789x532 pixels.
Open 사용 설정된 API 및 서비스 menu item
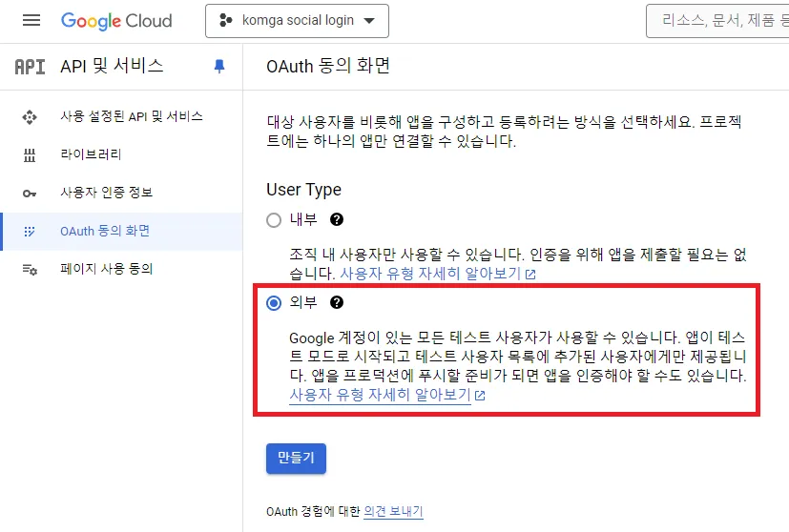(x=131, y=116)
